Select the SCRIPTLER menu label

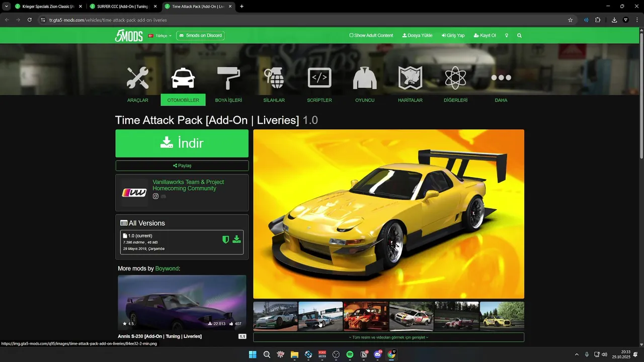[x=319, y=100]
